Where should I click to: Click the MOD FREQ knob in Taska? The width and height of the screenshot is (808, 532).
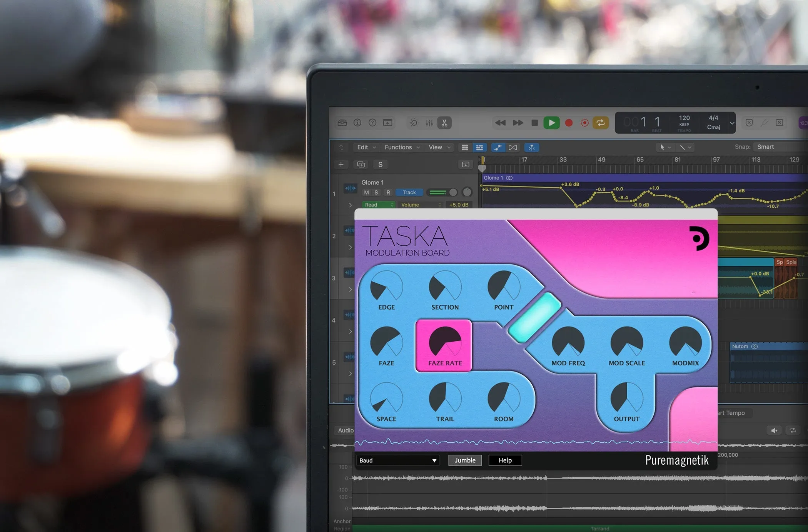568,342
